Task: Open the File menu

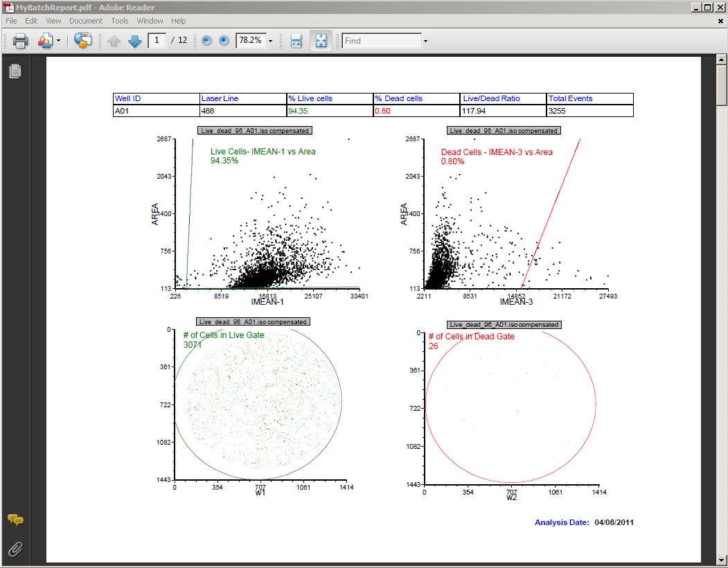Action: 11,21
